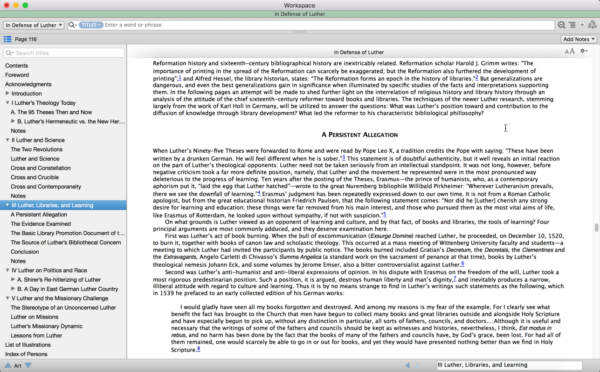Click the vertical scrollbar thumb
This screenshot has width=600, height=372.
[x=596, y=228]
